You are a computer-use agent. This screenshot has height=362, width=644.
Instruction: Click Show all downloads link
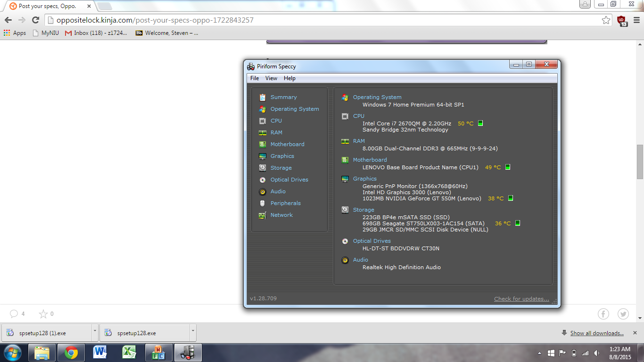pyautogui.click(x=597, y=333)
